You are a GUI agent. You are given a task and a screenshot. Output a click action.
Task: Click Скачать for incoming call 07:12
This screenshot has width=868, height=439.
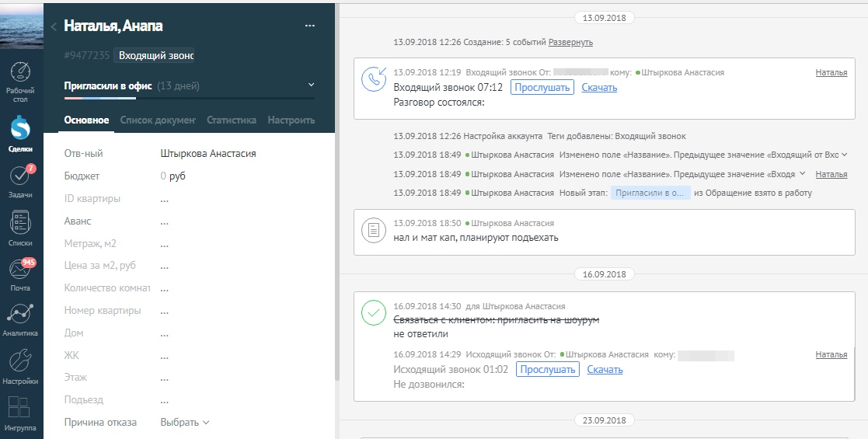(x=599, y=88)
